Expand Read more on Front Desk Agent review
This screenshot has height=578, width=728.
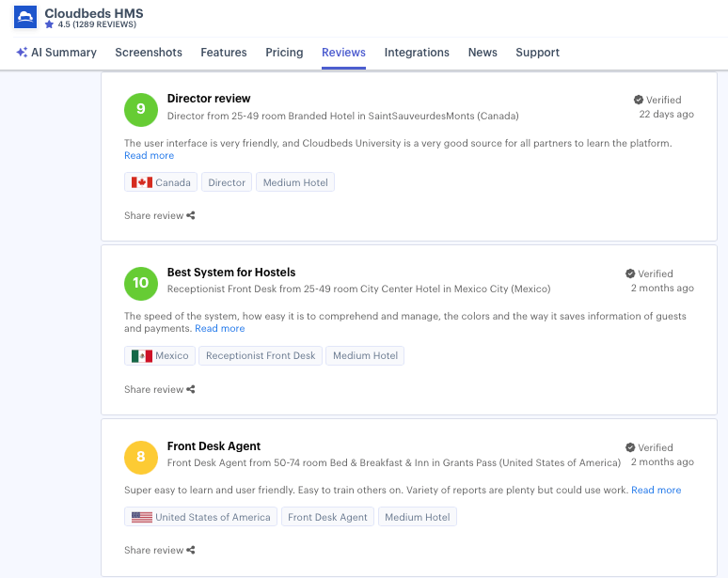[x=656, y=490]
